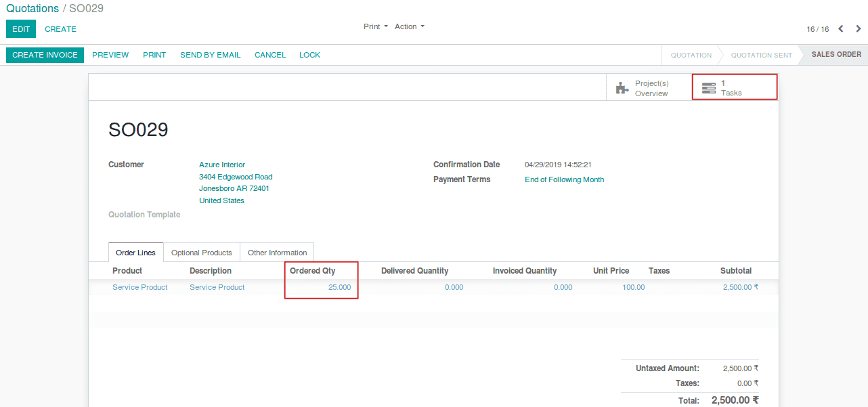Image resolution: width=868 pixels, height=407 pixels.
Task: Open the Print dropdown
Action: coord(376,26)
